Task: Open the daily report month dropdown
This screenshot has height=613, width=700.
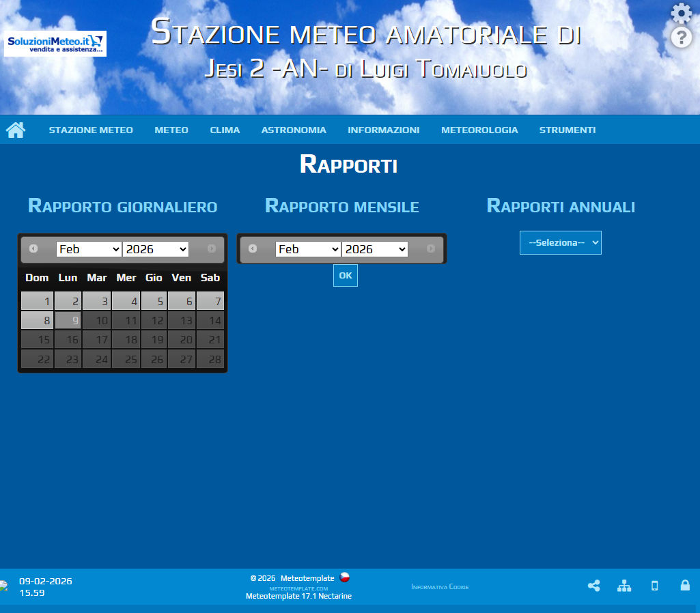Action: (89, 249)
